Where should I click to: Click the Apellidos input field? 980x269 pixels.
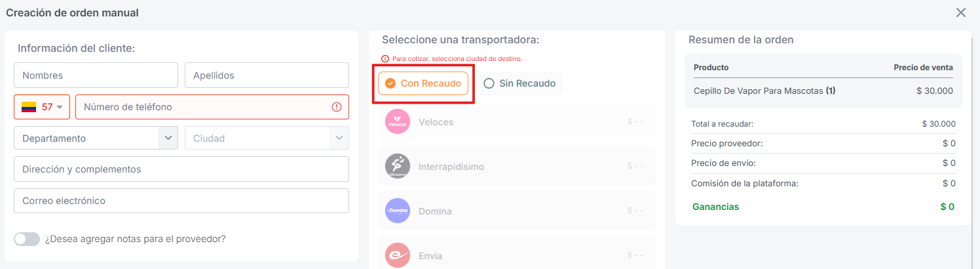267,75
